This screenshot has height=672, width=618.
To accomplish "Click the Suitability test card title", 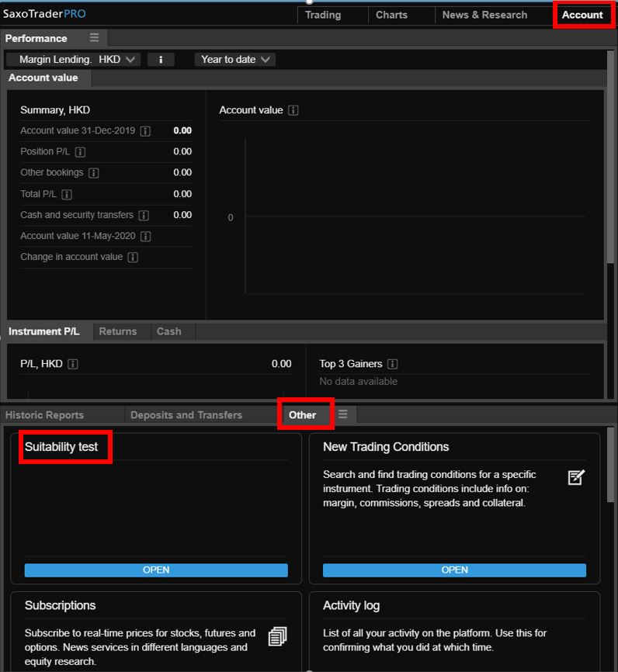I will click(61, 447).
